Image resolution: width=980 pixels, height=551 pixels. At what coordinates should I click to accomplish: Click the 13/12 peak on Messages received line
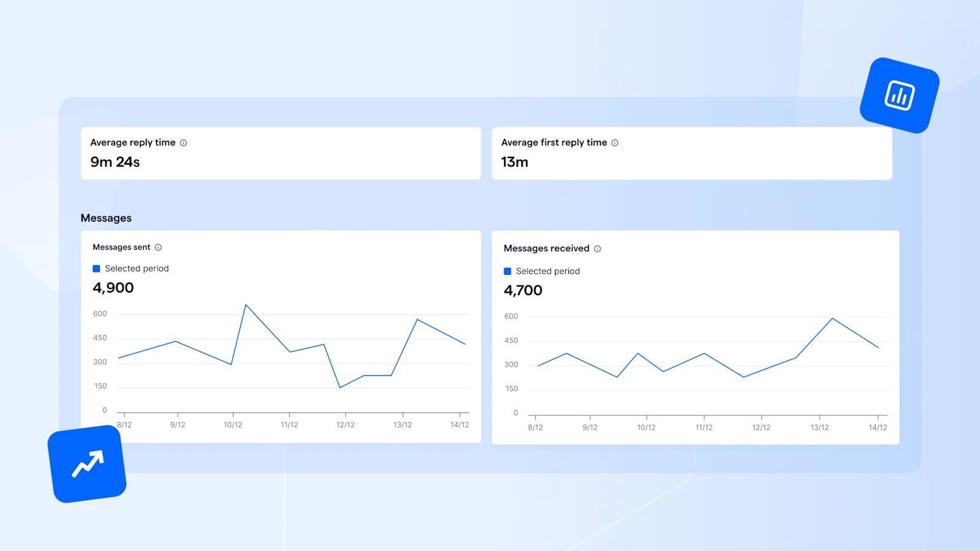832,318
